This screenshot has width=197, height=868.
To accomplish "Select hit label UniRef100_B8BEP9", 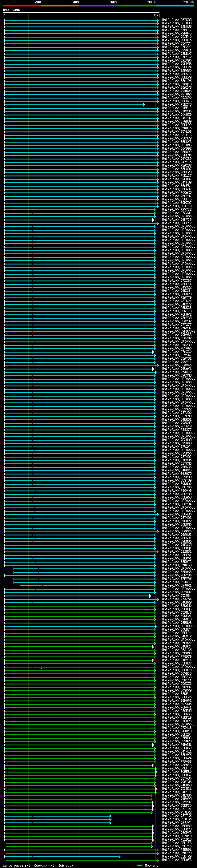I will point(177,78).
